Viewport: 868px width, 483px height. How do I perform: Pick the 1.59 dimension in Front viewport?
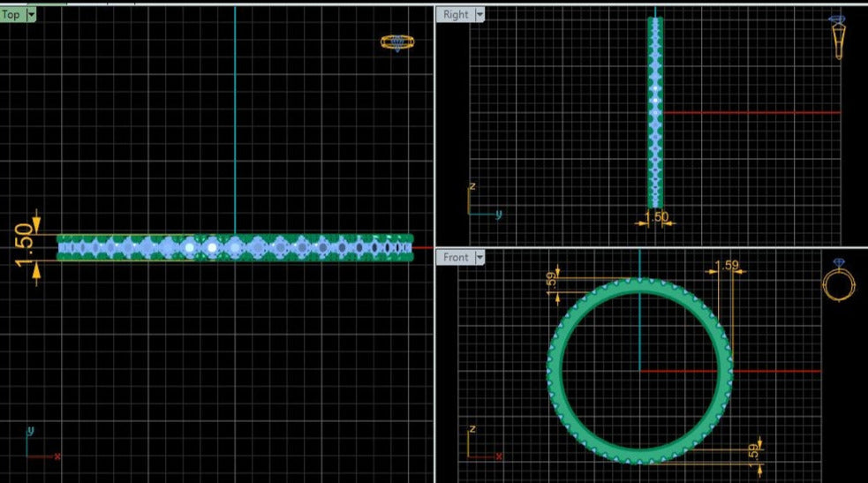coord(728,265)
